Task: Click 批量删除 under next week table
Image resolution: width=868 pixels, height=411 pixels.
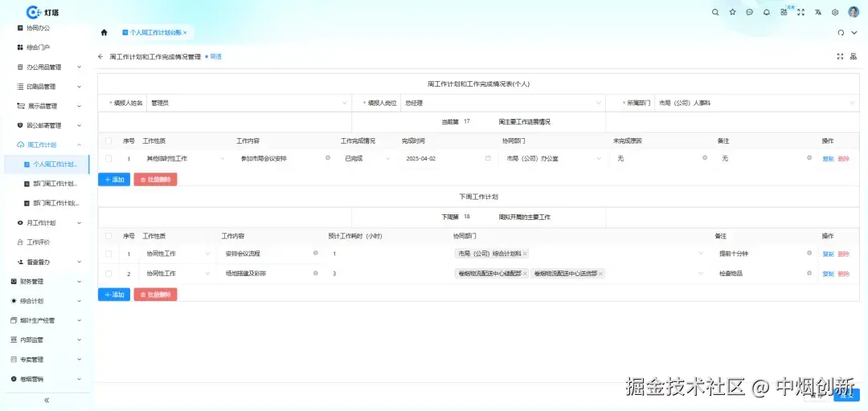Action: [x=156, y=295]
